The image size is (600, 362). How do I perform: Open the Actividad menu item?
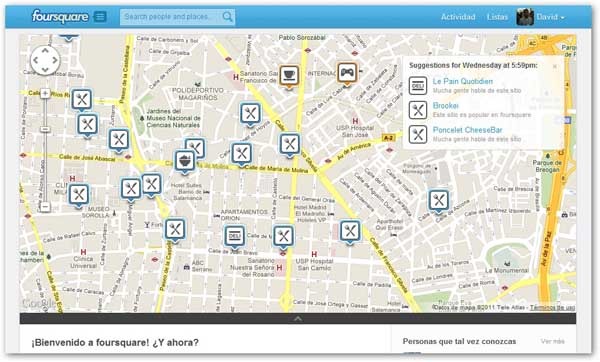[458, 17]
